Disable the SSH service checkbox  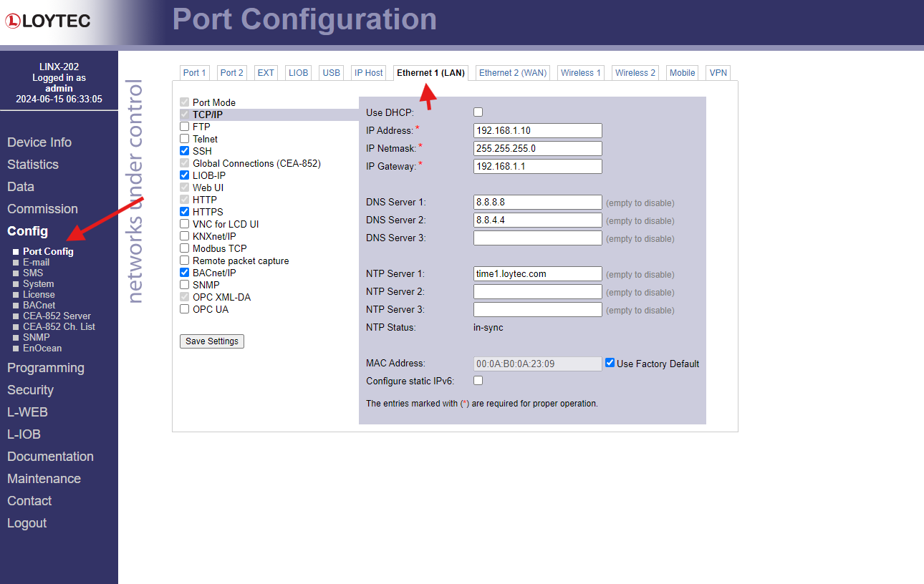[184, 151]
